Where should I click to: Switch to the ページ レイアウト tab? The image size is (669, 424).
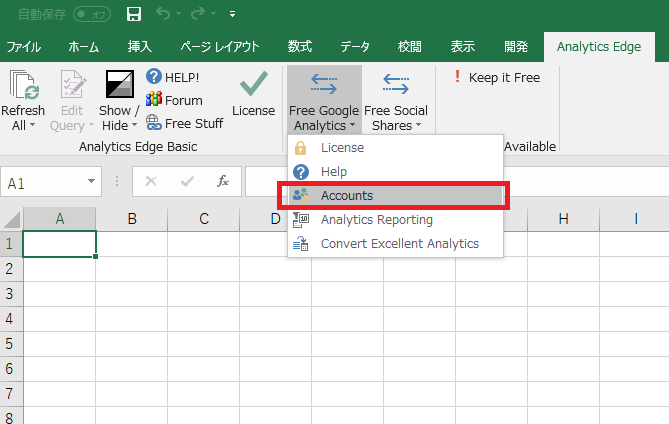point(220,46)
